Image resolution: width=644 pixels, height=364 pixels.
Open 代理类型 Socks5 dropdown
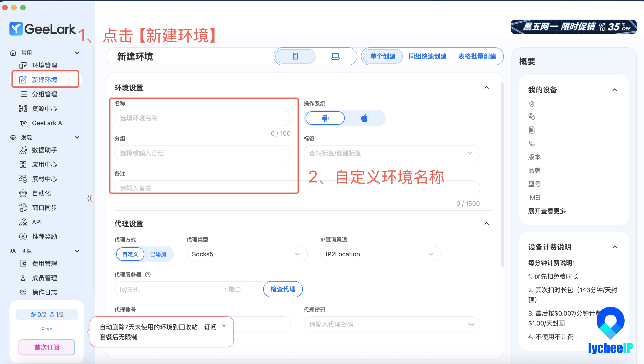click(247, 254)
